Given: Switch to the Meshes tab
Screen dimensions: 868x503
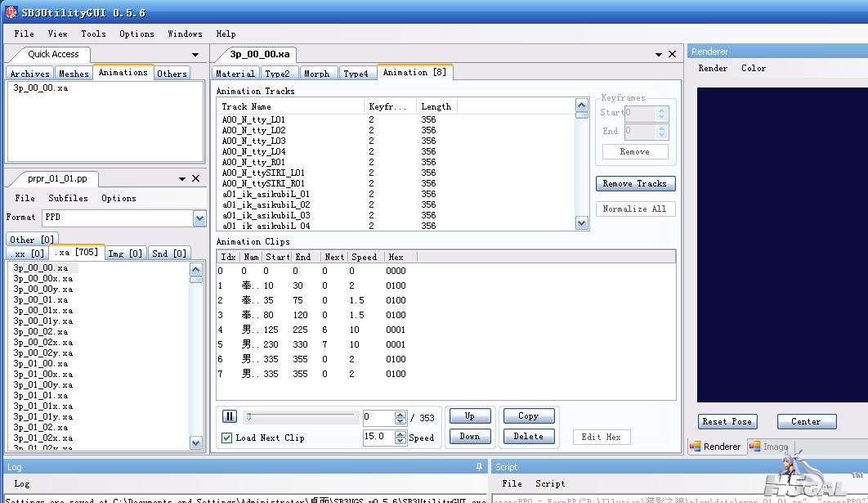Looking at the screenshot, I should click(73, 74).
